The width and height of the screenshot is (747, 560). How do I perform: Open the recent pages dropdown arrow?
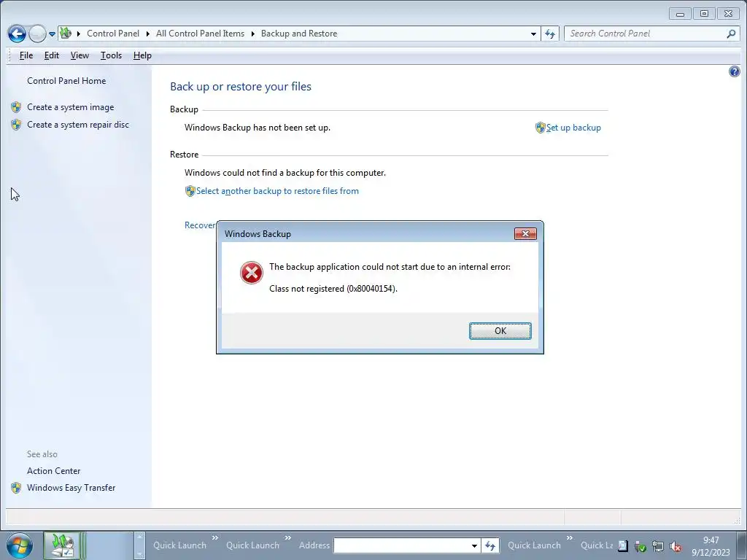[52, 34]
